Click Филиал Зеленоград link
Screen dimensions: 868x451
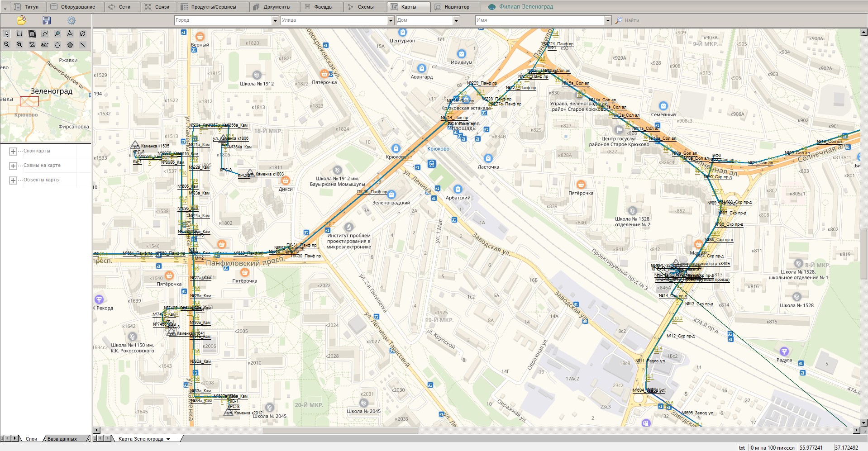coord(526,7)
